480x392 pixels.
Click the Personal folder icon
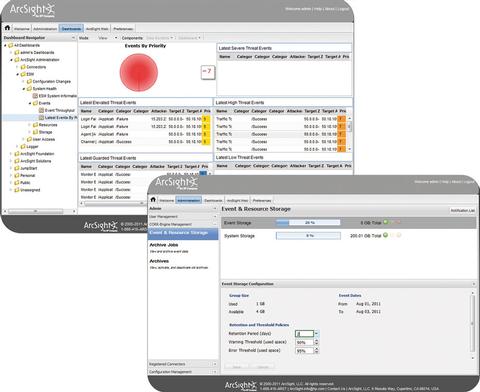pos(17,175)
